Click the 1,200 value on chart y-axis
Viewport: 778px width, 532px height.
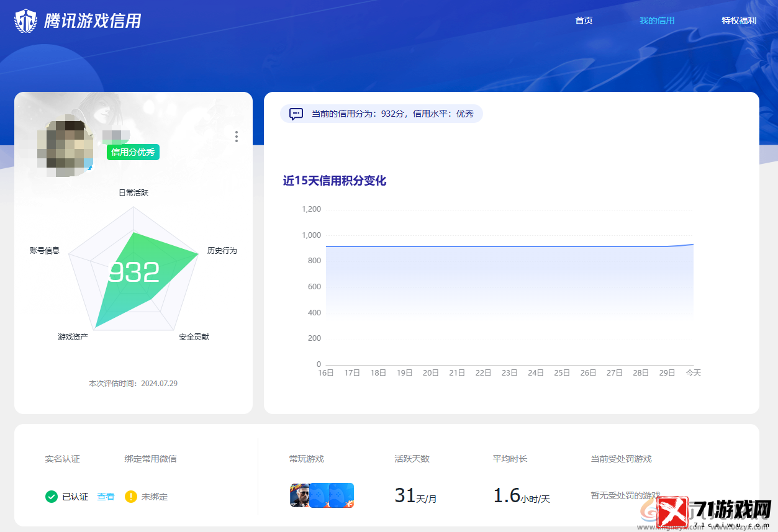pyautogui.click(x=311, y=209)
